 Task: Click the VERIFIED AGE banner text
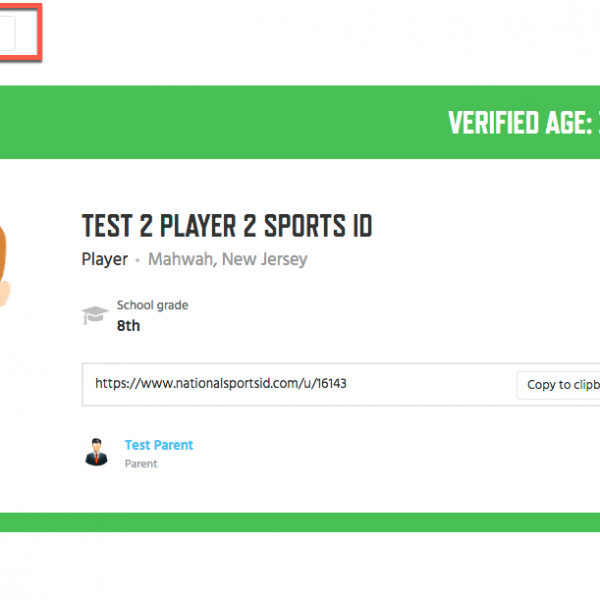pos(523,123)
